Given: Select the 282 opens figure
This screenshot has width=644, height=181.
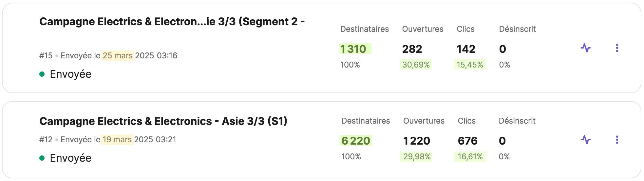Looking at the screenshot, I should tap(412, 49).
